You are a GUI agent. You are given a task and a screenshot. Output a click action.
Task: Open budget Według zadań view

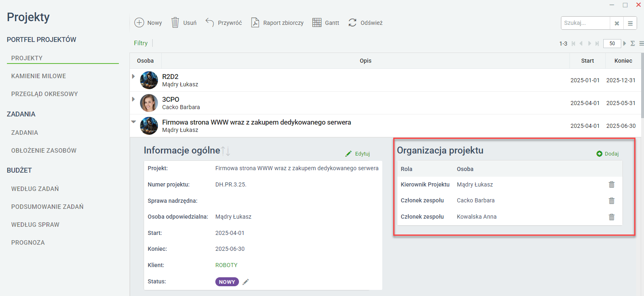coord(35,189)
